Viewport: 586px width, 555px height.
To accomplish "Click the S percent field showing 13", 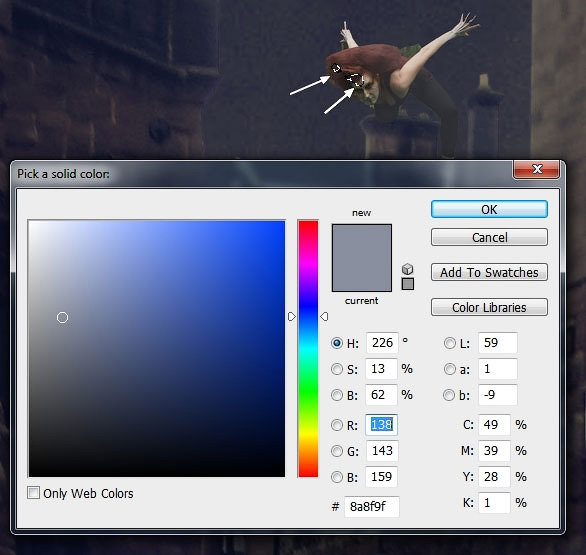I will (x=381, y=369).
